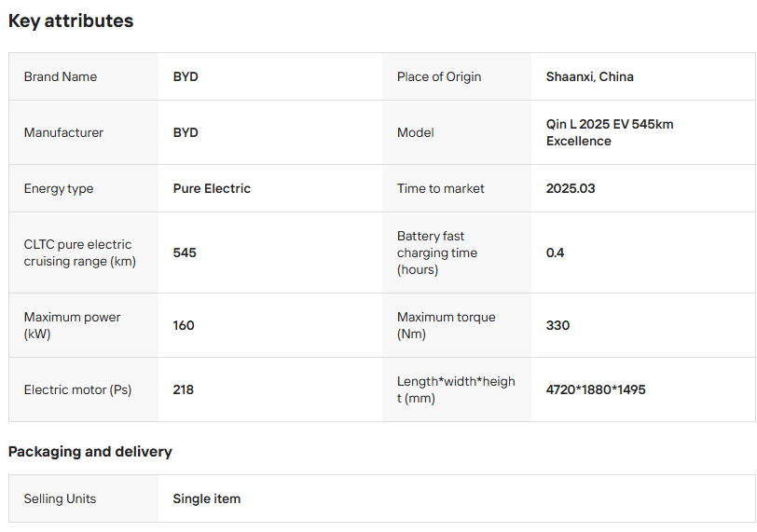
Task: Select the Pure Electric value
Action: point(212,188)
